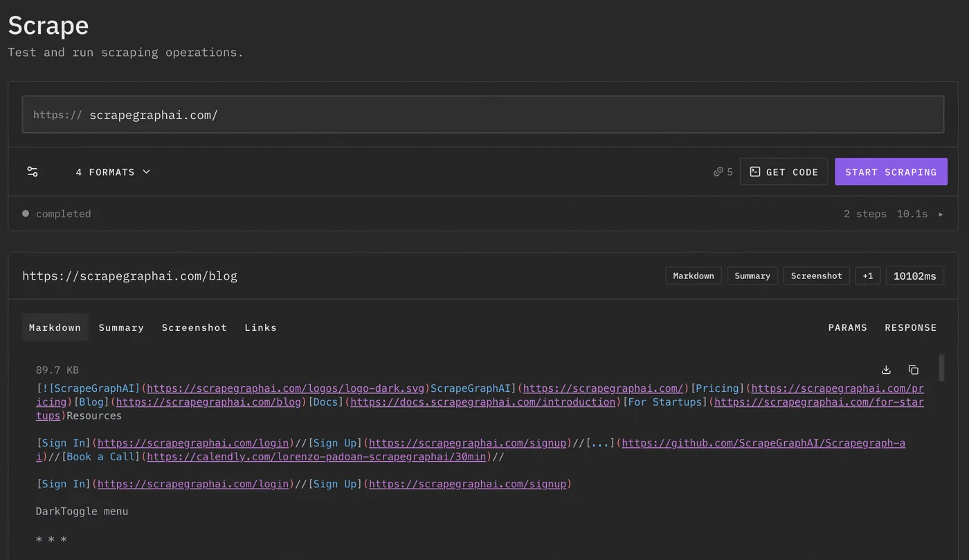This screenshot has width=969, height=560.
Task: Open the scraping settings sliders icon
Action: click(32, 172)
